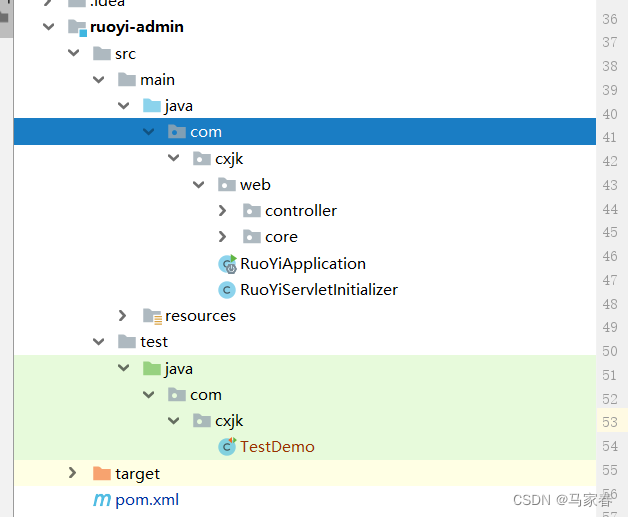Click the green test java source folder icon
Viewport: 628px width, 517px height.
152,368
